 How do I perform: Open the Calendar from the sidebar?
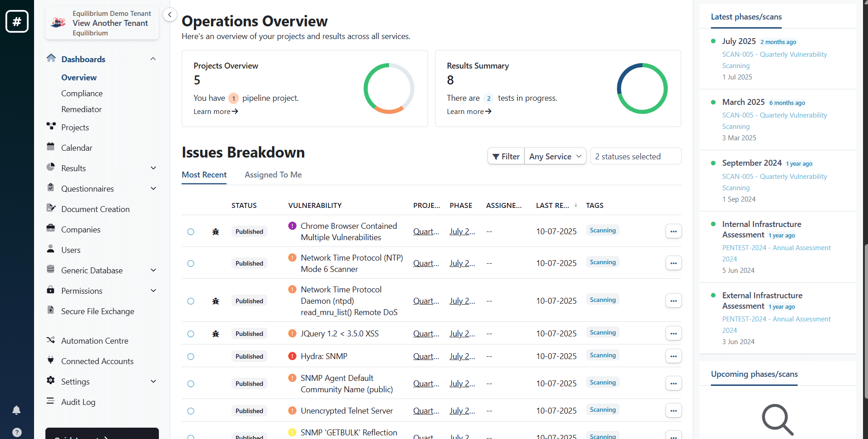[x=77, y=148]
